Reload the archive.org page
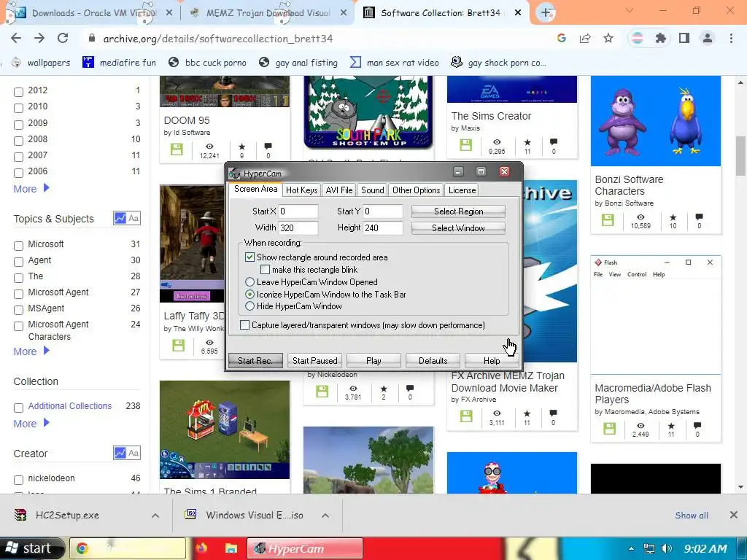Viewport: 747px width, 560px height. click(63, 39)
